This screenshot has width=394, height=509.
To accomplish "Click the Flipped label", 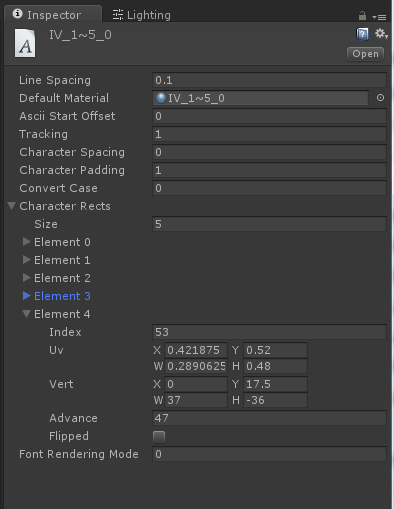I will [69, 436].
